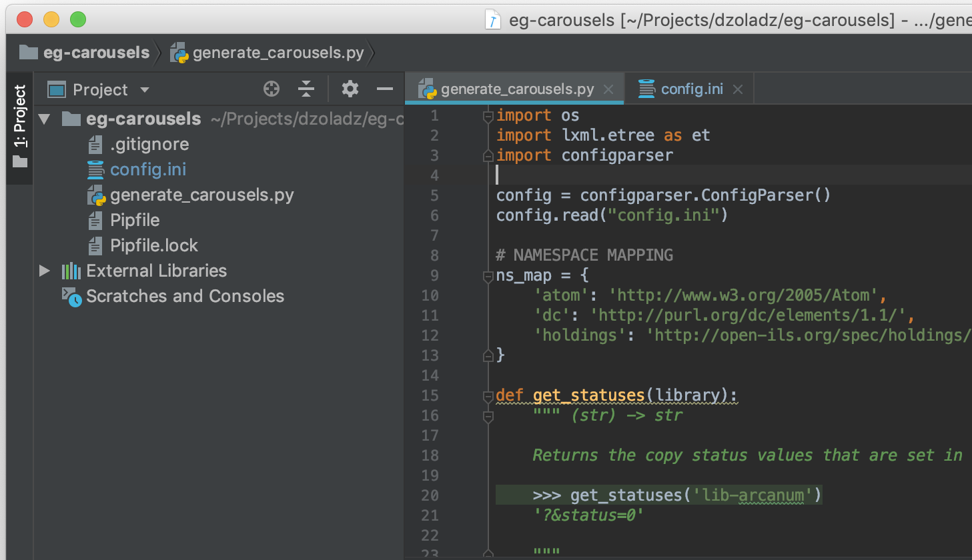Image resolution: width=972 pixels, height=560 pixels.
Task: Click the '# NAMESPACE MAPPING' comment
Action: point(584,255)
